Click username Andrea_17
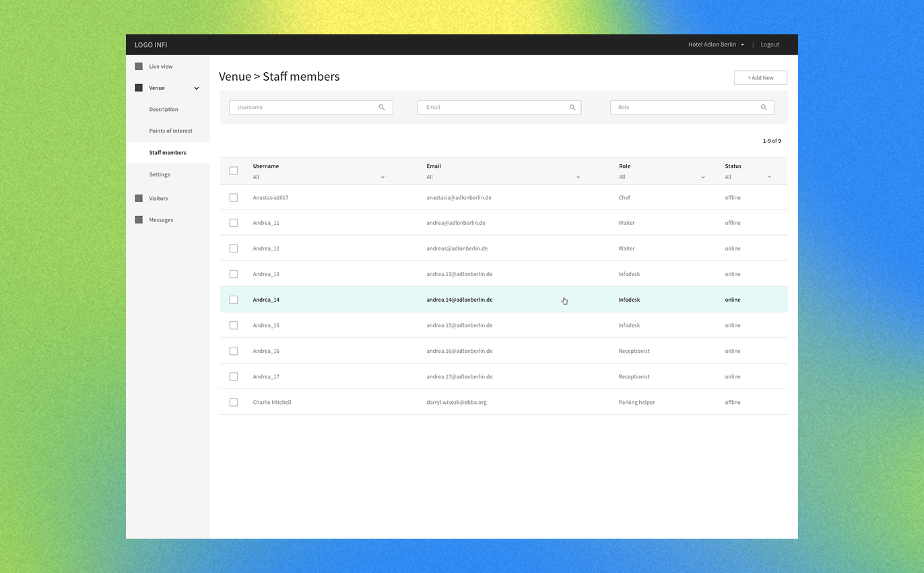The image size is (924, 573). point(266,376)
